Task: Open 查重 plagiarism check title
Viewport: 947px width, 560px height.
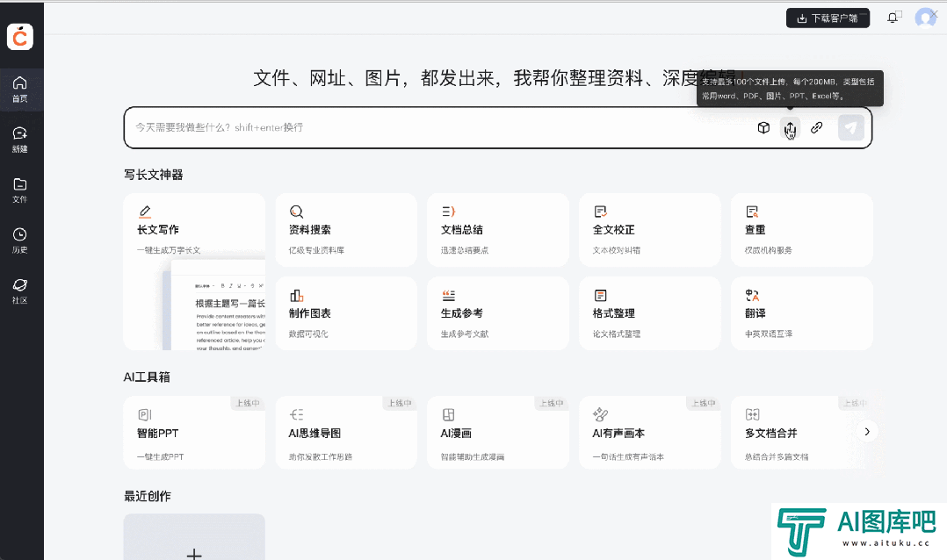Action: 755,229
